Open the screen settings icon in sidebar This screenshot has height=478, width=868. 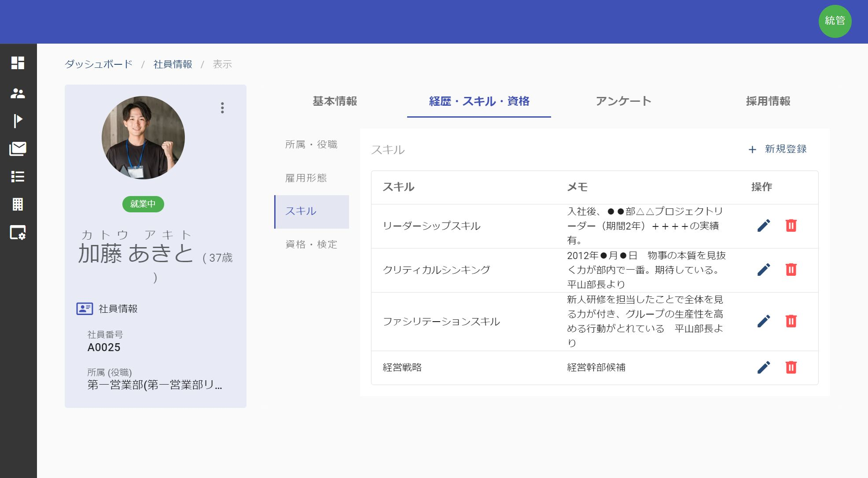click(x=18, y=232)
